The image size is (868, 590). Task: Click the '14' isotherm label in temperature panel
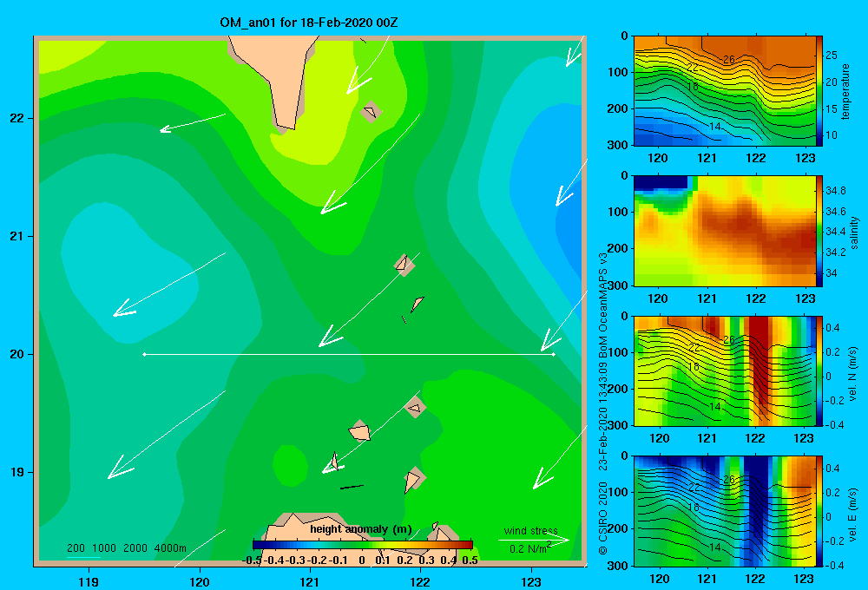point(714,127)
